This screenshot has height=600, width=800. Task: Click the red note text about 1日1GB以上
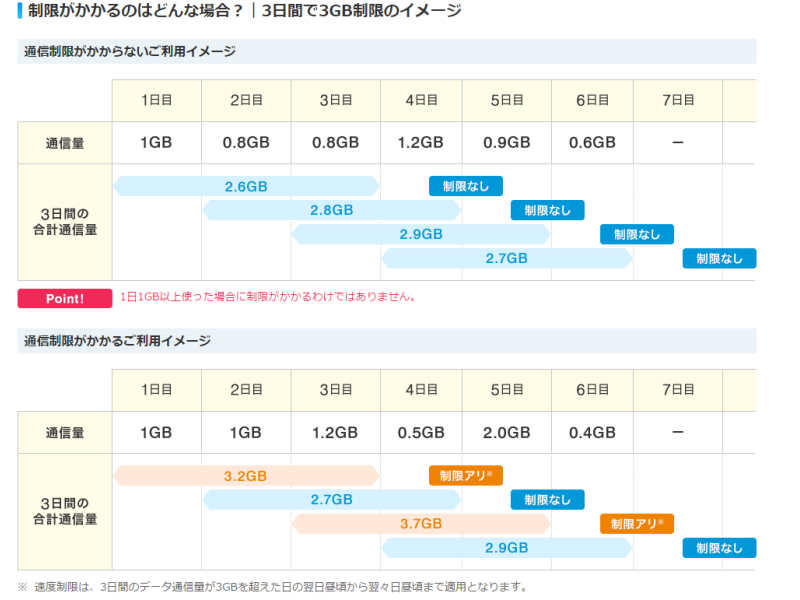(267, 297)
